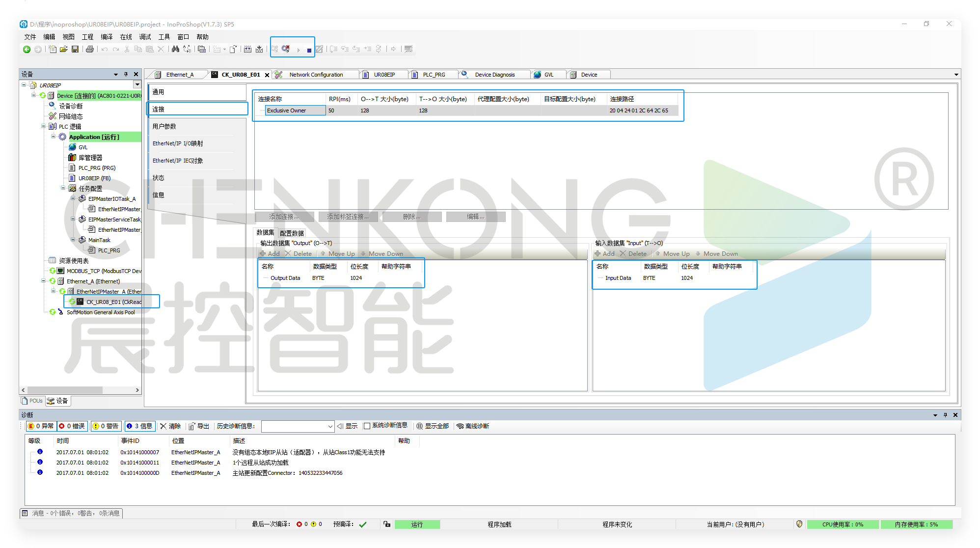Click the 导出 button
980x548 pixels.
pyautogui.click(x=199, y=426)
